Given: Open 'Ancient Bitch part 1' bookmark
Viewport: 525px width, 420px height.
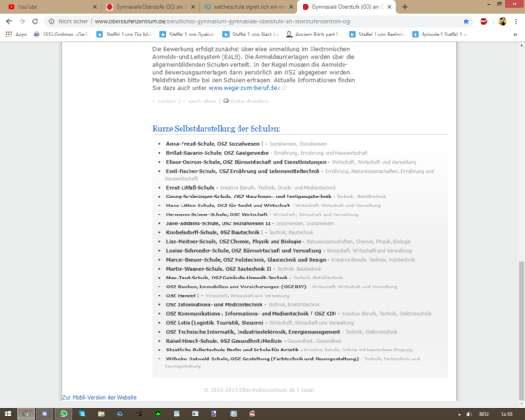Looking at the screenshot, I should pos(313,34).
